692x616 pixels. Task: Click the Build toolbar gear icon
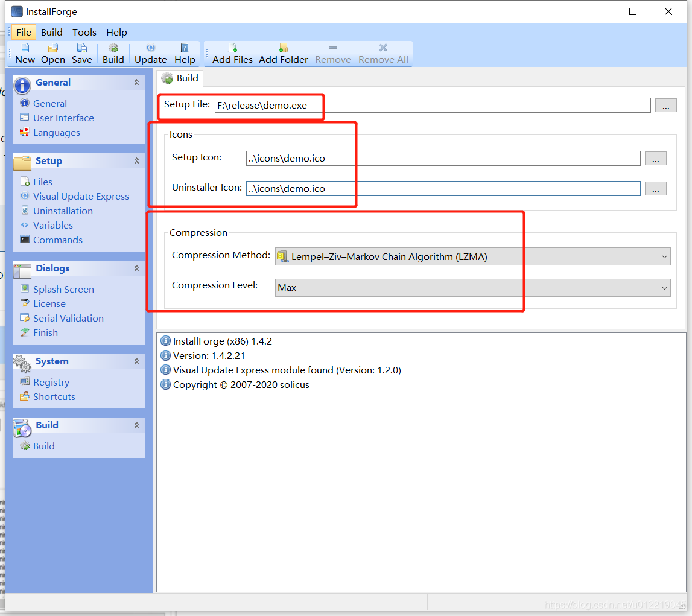(113, 48)
